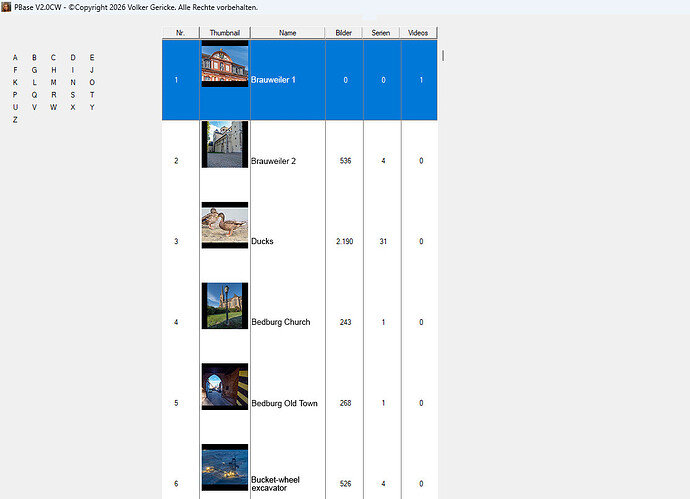This screenshot has height=499, width=690.
Task: Filter by letter D
Action: (x=73, y=58)
